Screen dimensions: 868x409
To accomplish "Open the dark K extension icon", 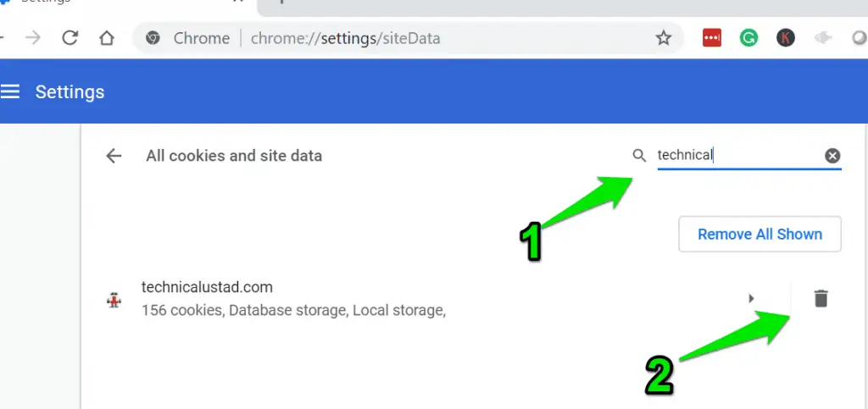I will click(786, 38).
